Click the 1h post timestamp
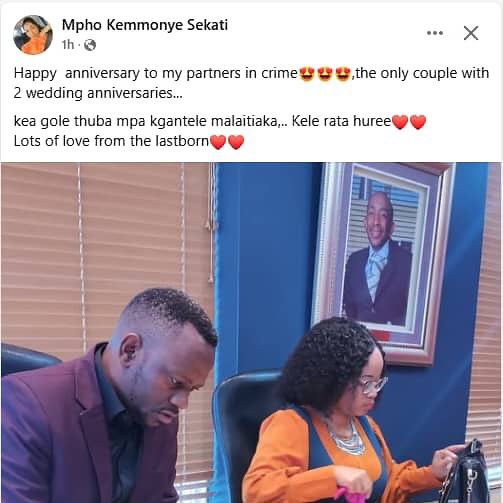The image size is (503, 503). [68, 44]
